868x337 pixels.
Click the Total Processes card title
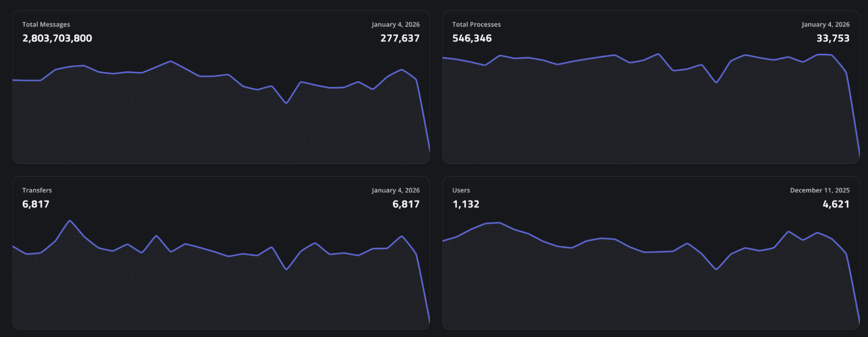pos(476,25)
